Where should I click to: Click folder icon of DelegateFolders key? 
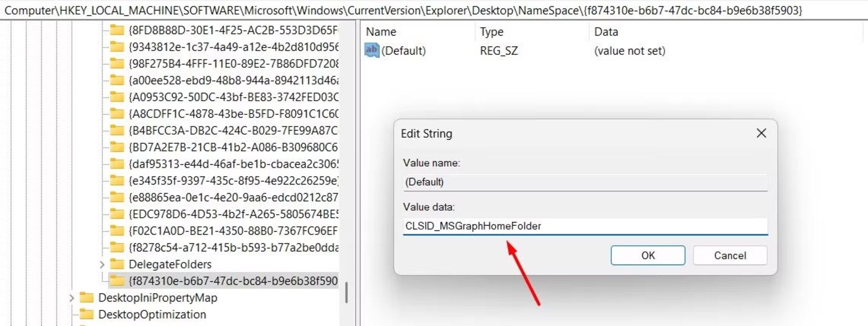(117, 264)
